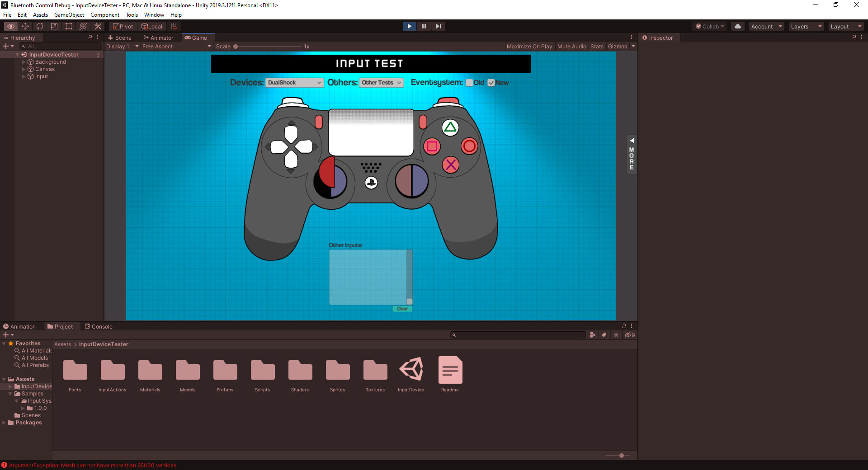Toggle Stats overlay
Screen dimensions: 868x470
pos(597,47)
